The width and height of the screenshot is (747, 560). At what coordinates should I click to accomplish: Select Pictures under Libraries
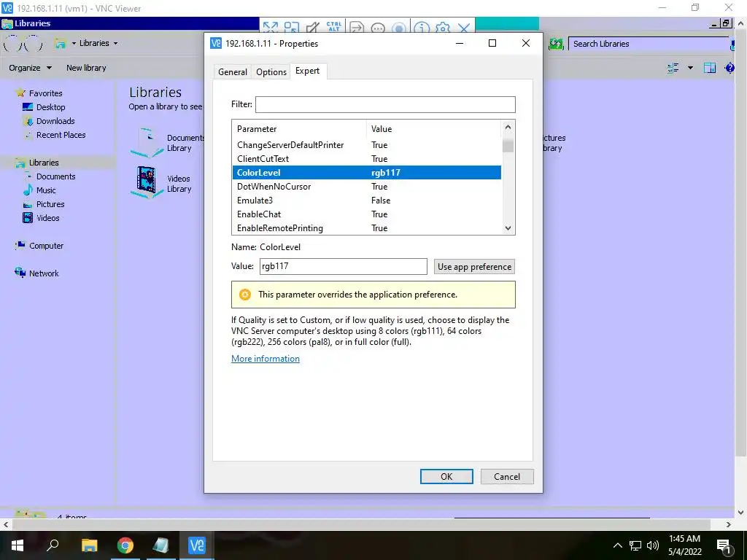(x=50, y=204)
